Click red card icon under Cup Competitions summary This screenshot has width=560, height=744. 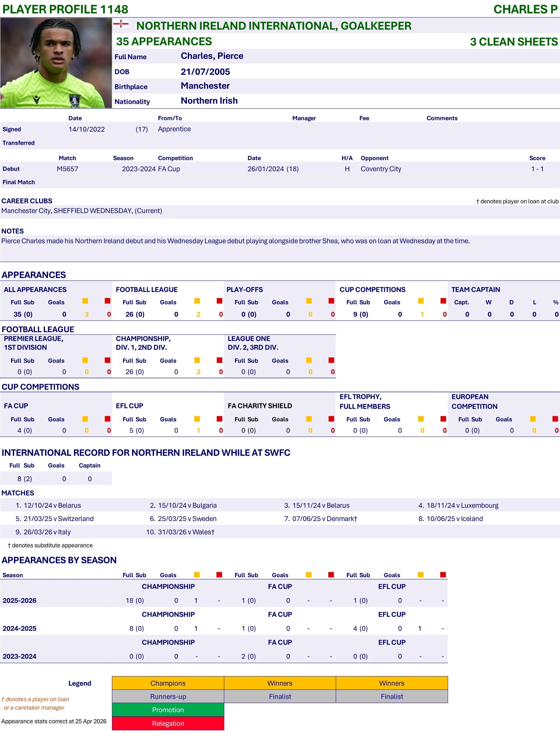(443, 301)
